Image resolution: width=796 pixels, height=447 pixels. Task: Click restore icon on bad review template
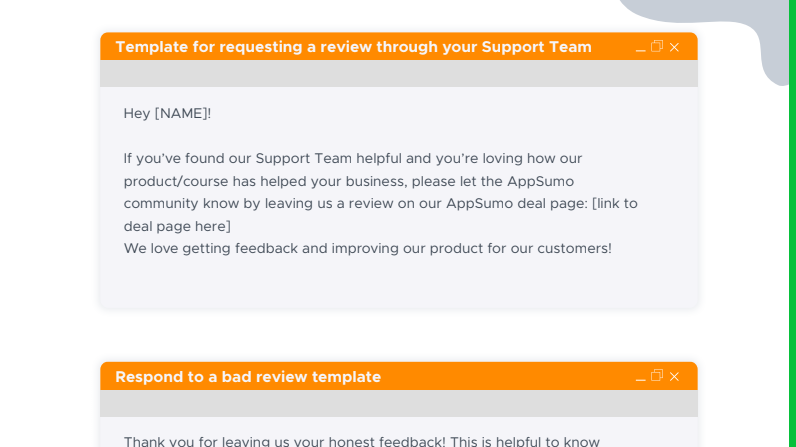(x=657, y=375)
